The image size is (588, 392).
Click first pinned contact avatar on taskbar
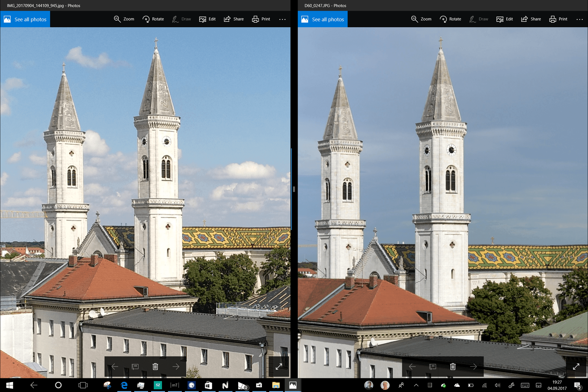pos(369,385)
